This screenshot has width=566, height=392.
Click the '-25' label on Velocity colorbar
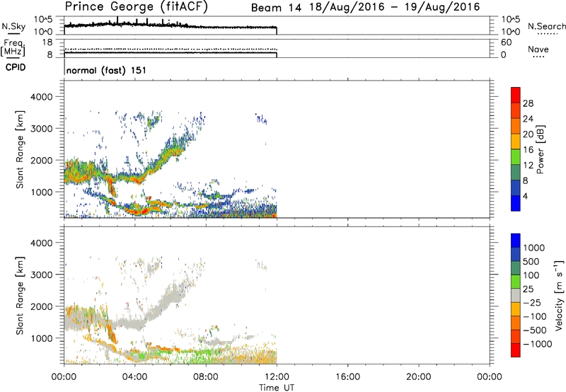pyautogui.click(x=532, y=303)
